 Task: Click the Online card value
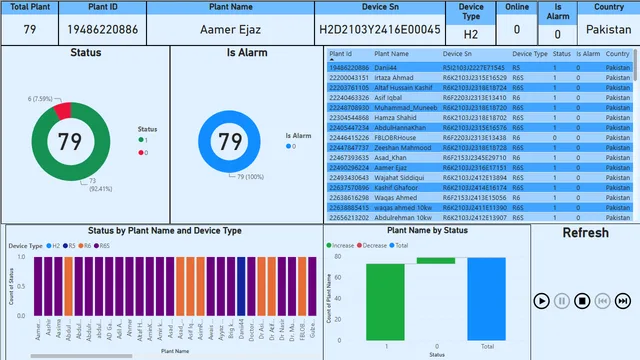(517, 29)
